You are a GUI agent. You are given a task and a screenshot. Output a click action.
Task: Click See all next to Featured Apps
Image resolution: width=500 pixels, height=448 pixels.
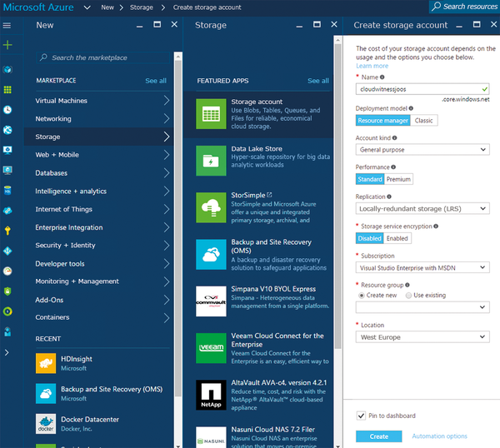[x=318, y=81]
